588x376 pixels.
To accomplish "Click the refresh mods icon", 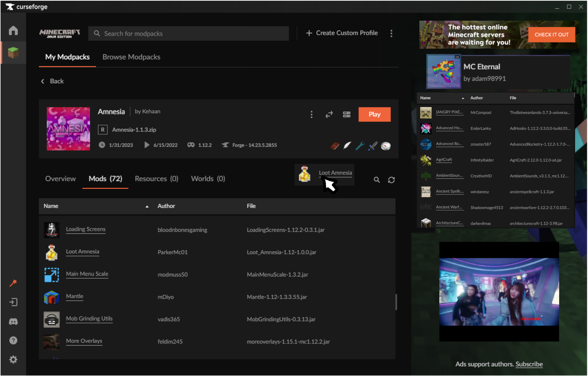I will coord(391,180).
